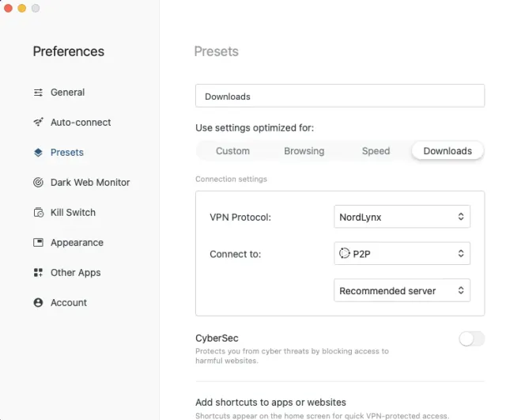The image size is (506, 420).
Task: Click the Appearance icon in sidebar
Action: [38, 243]
